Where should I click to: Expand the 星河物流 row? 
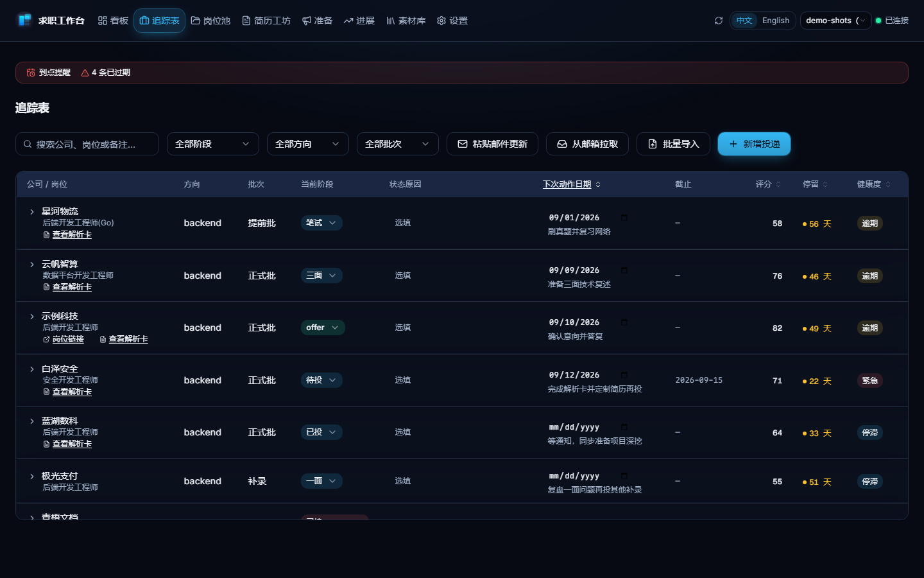(32, 212)
